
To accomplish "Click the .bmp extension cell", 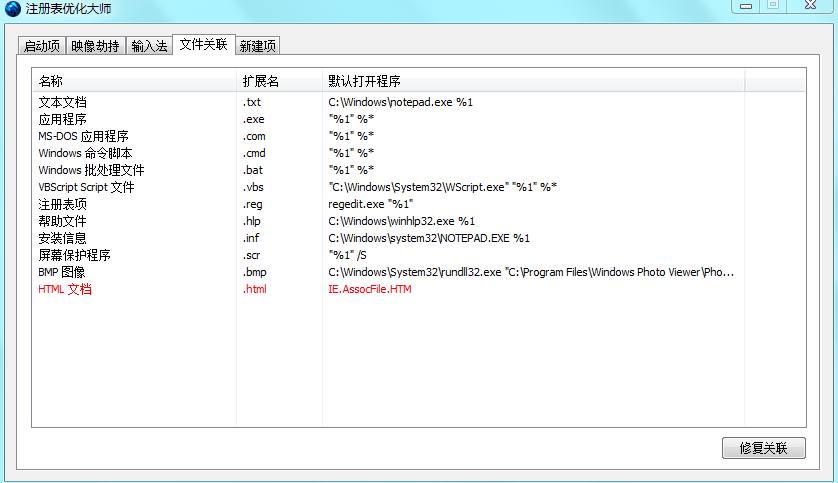I will [x=254, y=272].
